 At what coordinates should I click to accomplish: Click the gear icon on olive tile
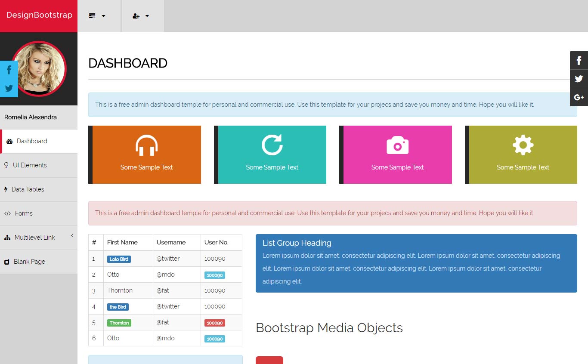click(x=523, y=145)
